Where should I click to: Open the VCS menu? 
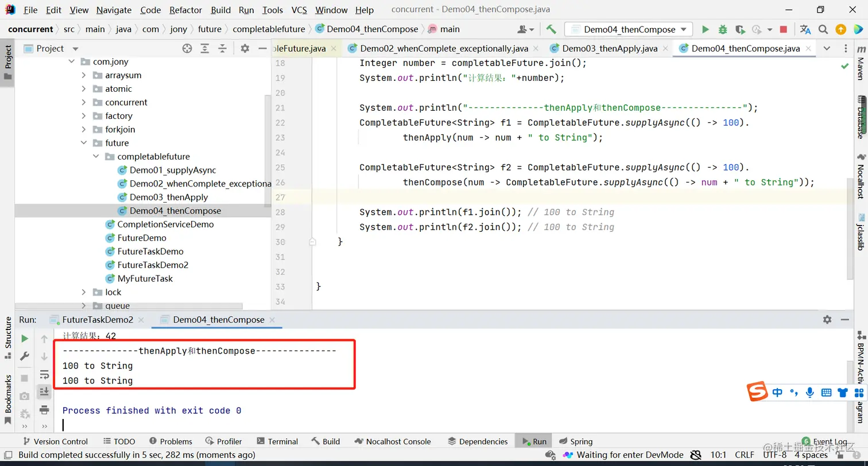pyautogui.click(x=299, y=10)
